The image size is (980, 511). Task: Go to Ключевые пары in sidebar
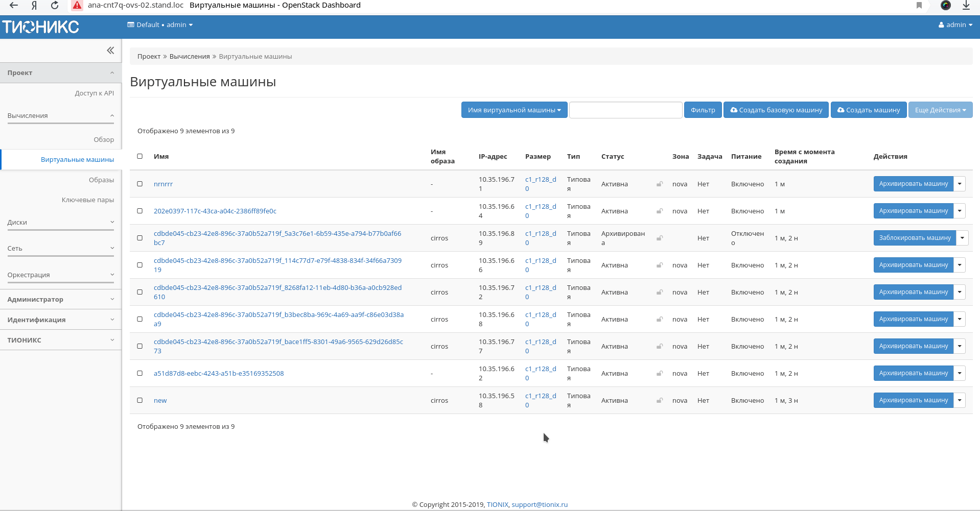(x=87, y=200)
